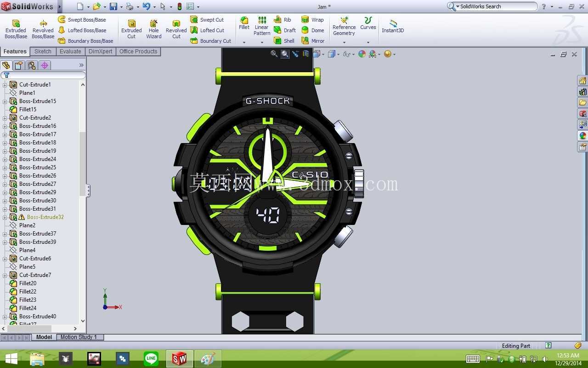This screenshot has width=588, height=368.
Task: Click the Shell feature tool
Action: point(284,41)
